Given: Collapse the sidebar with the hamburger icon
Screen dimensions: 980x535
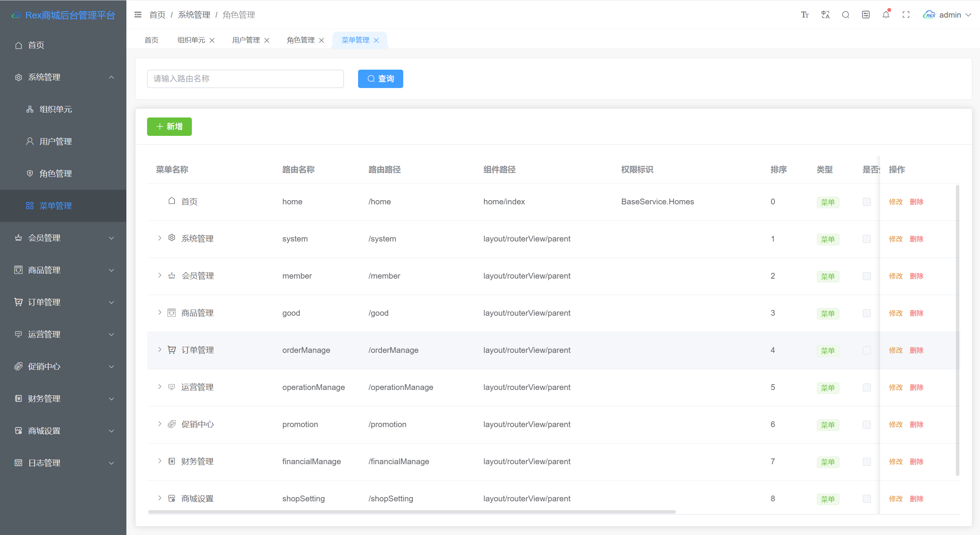Looking at the screenshot, I should (x=138, y=15).
